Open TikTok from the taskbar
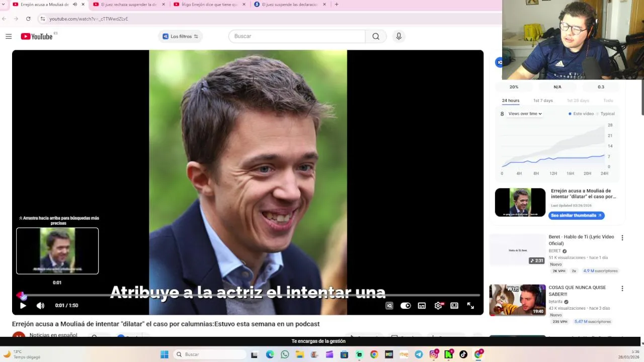Screen dimensions: 644x362 click(x=463, y=354)
